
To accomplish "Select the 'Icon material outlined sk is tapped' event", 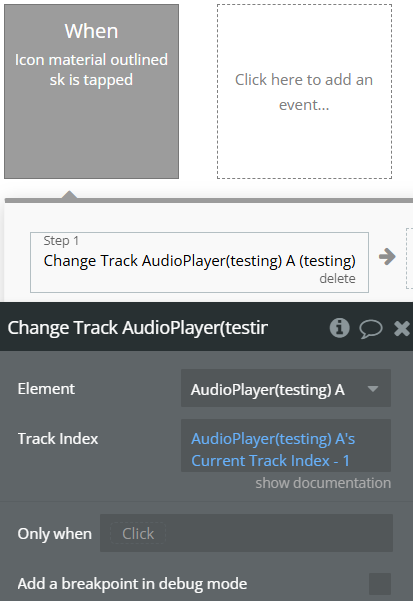I will coord(91,91).
